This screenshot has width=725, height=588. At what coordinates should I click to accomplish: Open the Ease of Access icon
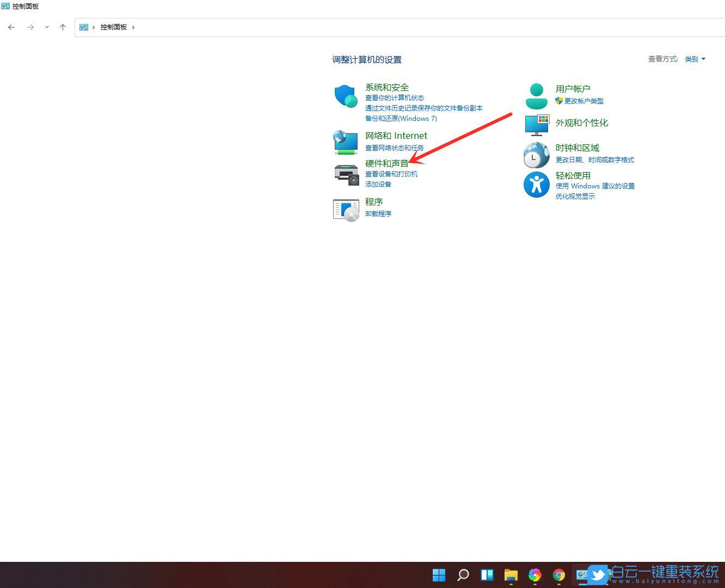pyautogui.click(x=536, y=185)
